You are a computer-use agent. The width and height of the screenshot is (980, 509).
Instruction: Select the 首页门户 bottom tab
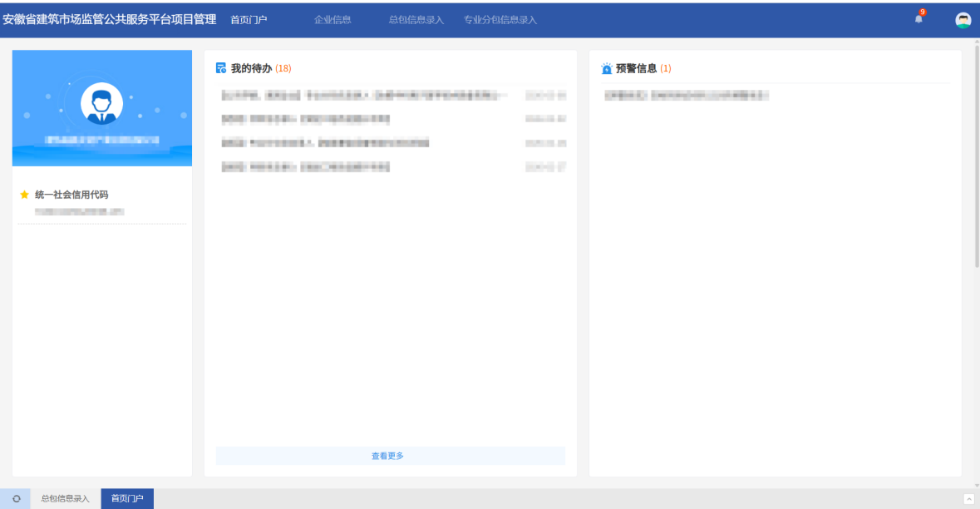(x=127, y=499)
